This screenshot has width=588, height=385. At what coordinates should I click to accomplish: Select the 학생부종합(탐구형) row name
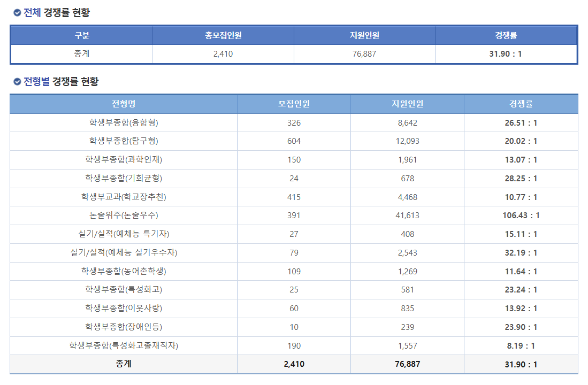pyautogui.click(x=124, y=141)
